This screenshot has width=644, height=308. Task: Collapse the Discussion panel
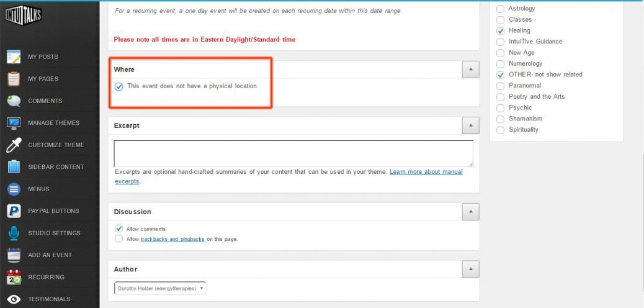coord(471,212)
